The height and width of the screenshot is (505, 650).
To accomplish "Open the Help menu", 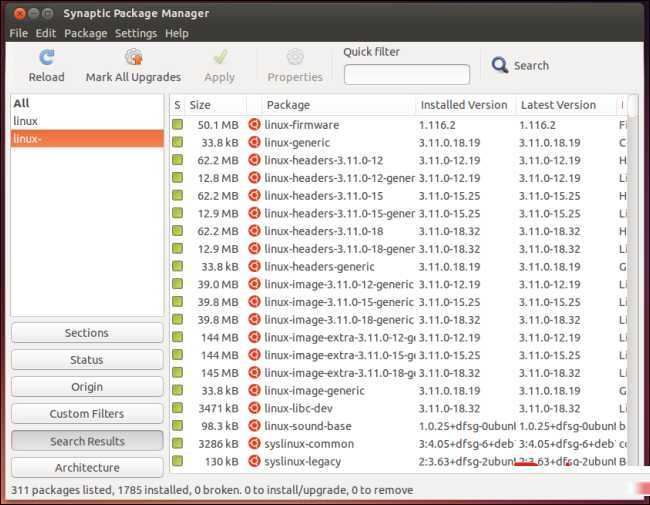I will 177,33.
